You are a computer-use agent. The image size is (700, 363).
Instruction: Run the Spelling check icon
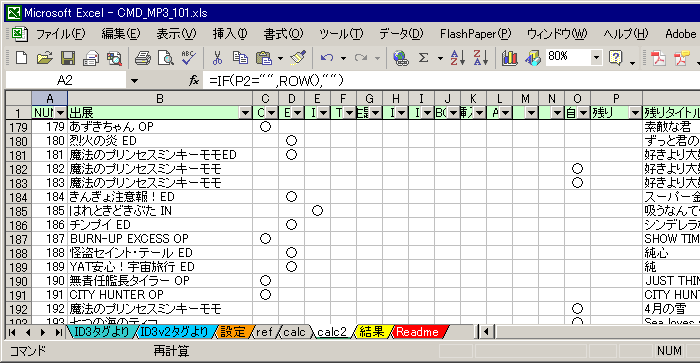189,58
